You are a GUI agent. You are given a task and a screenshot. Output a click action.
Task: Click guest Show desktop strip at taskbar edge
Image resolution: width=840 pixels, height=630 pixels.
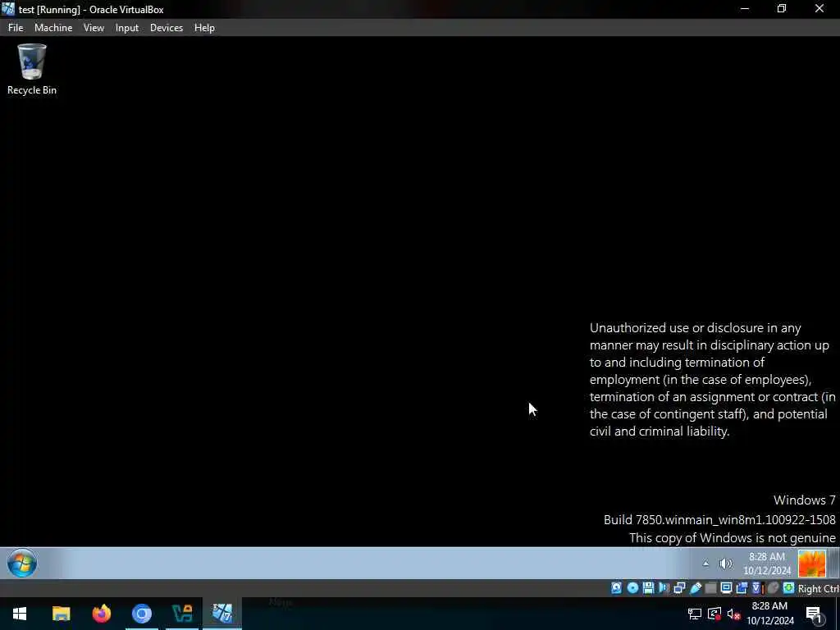point(834,563)
